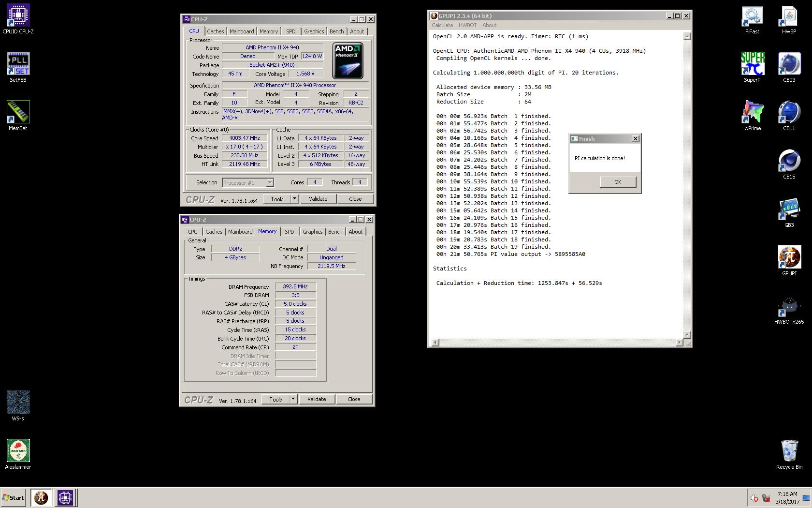Launch the HWBP desktop icon
The width and height of the screenshot is (812, 508).
coord(789,19)
